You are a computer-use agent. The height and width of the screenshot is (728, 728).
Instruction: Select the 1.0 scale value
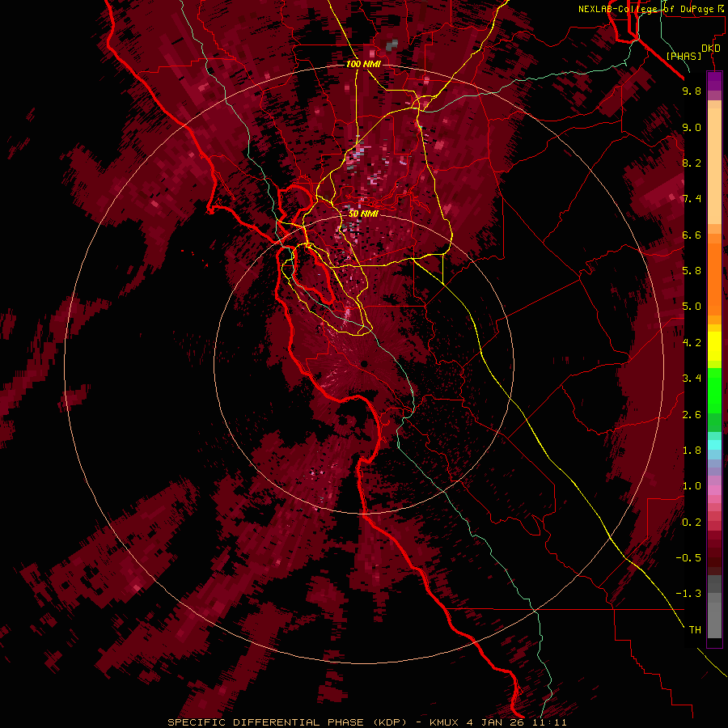pyautogui.click(x=692, y=486)
